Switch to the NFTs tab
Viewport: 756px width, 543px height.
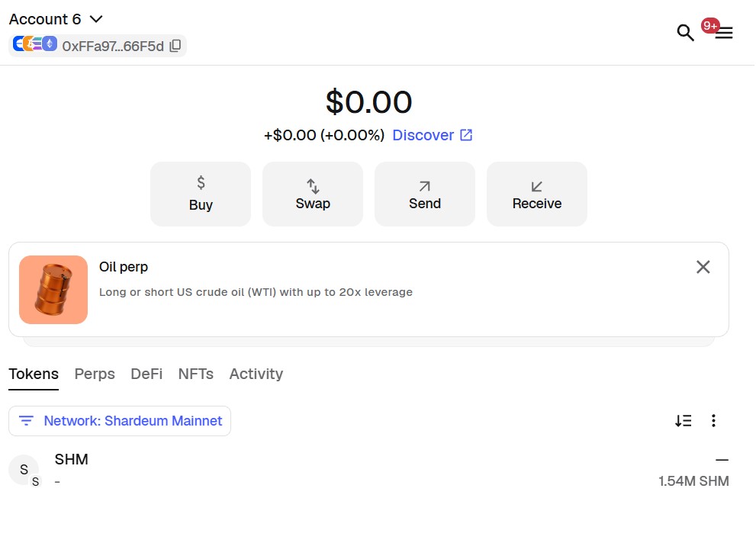pyautogui.click(x=196, y=374)
